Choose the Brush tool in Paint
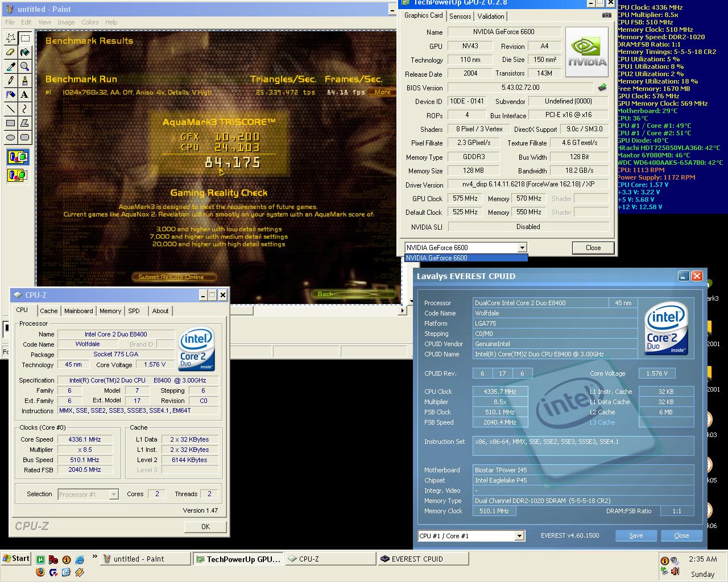The width and height of the screenshot is (728, 582). point(25,81)
